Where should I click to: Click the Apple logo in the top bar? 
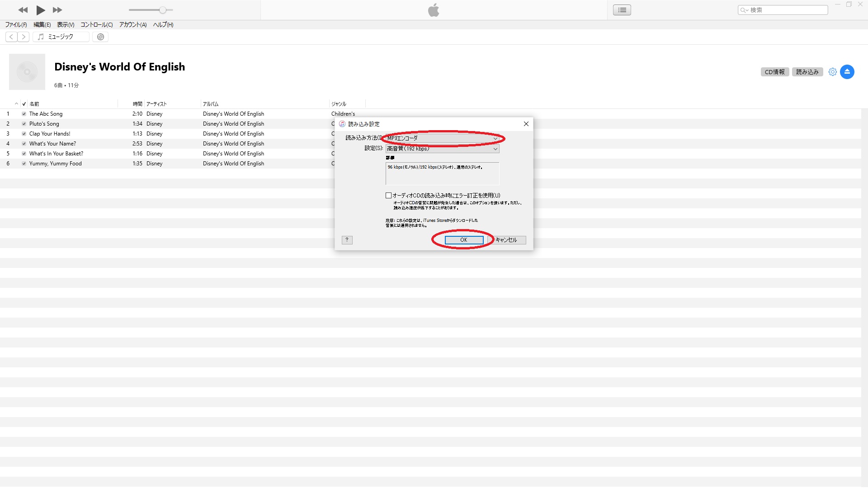click(434, 10)
